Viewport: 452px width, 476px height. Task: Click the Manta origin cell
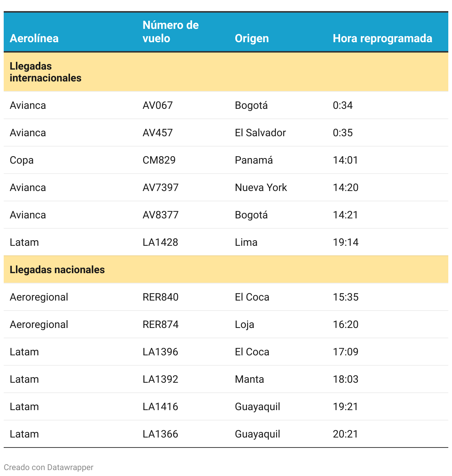pos(249,379)
